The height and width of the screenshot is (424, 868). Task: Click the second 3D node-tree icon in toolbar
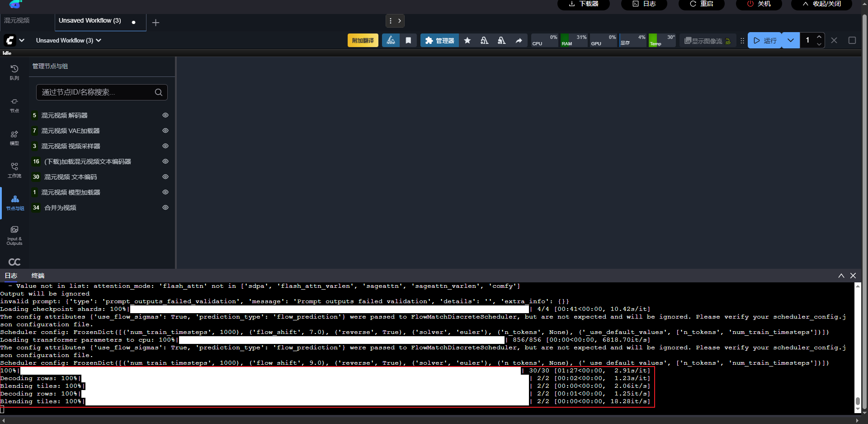[501, 40]
